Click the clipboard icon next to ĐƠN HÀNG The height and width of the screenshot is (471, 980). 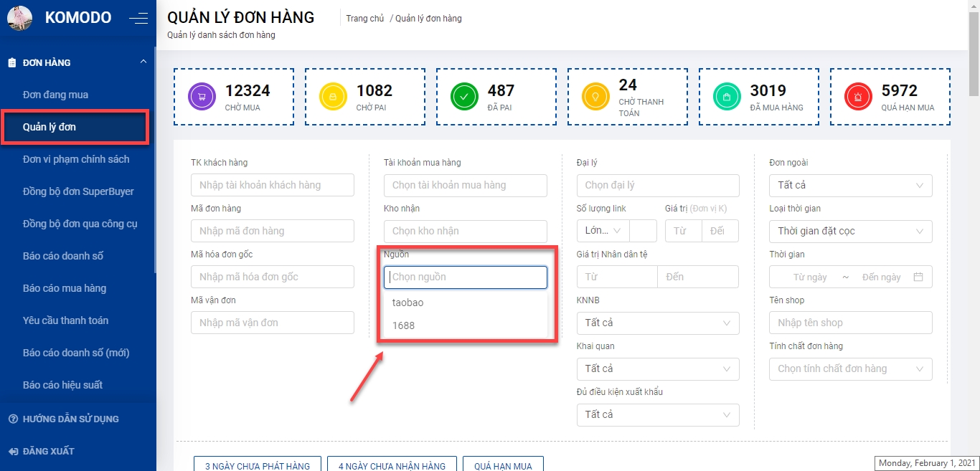tap(12, 62)
